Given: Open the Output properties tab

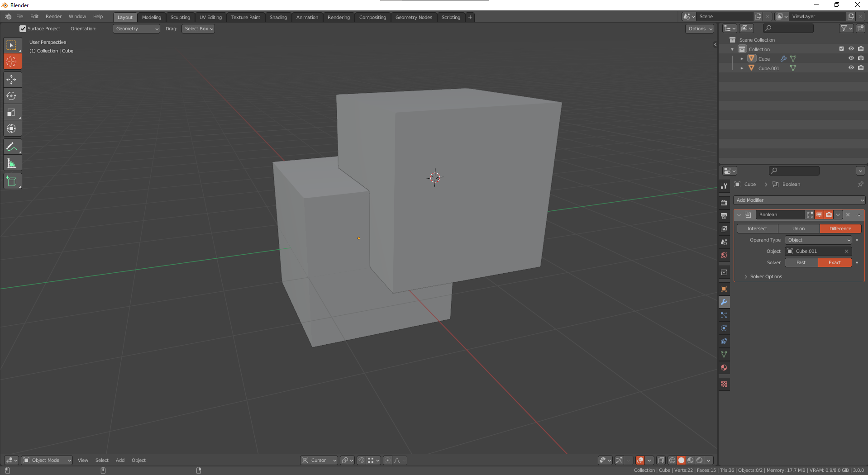Looking at the screenshot, I should click(x=724, y=216).
